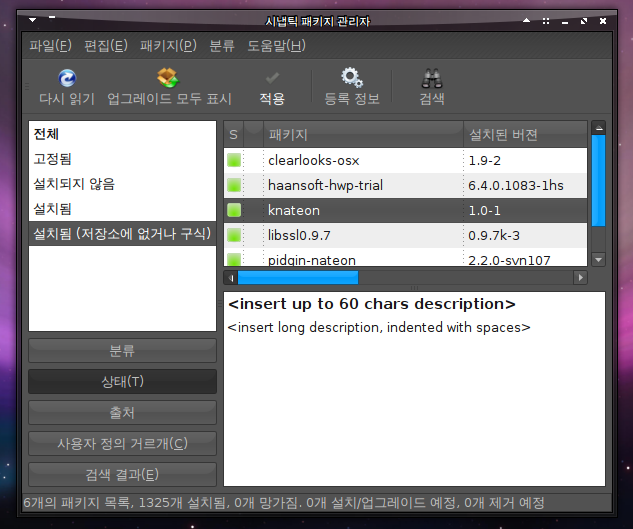Sort by 패키지 column header
This screenshot has height=529, width=633.
[363, 134]
